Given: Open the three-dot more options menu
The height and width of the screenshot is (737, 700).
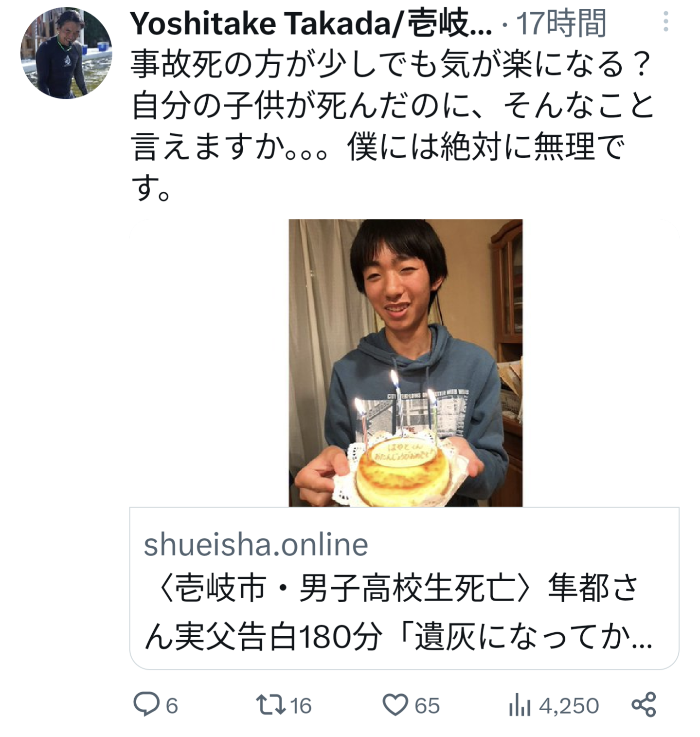Looking at the screenshot, I should click(665, 21).
